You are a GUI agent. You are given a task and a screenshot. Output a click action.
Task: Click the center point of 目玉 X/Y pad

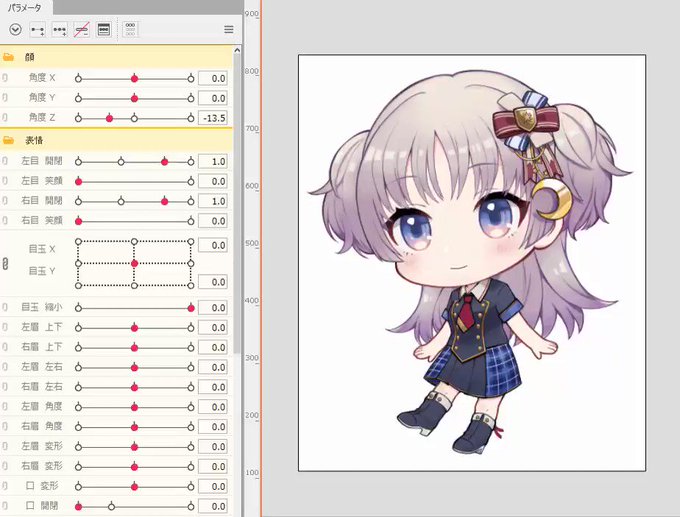coord(134,263)
